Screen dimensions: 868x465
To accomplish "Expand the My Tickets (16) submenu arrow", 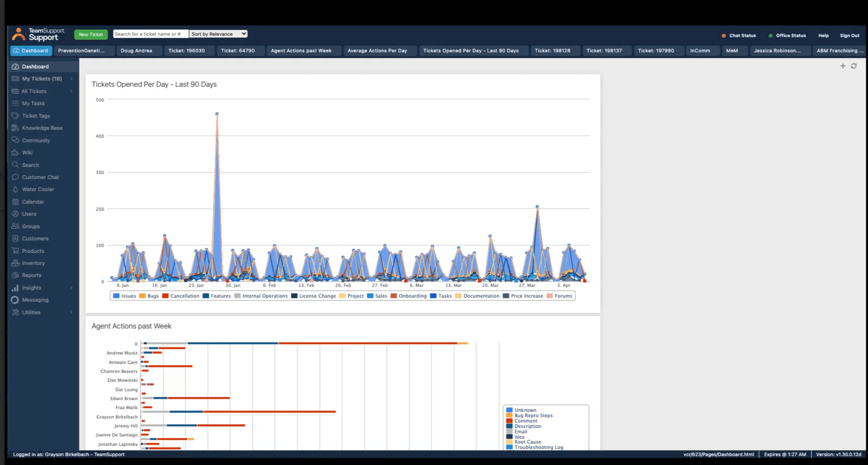I will pos(72,79).
